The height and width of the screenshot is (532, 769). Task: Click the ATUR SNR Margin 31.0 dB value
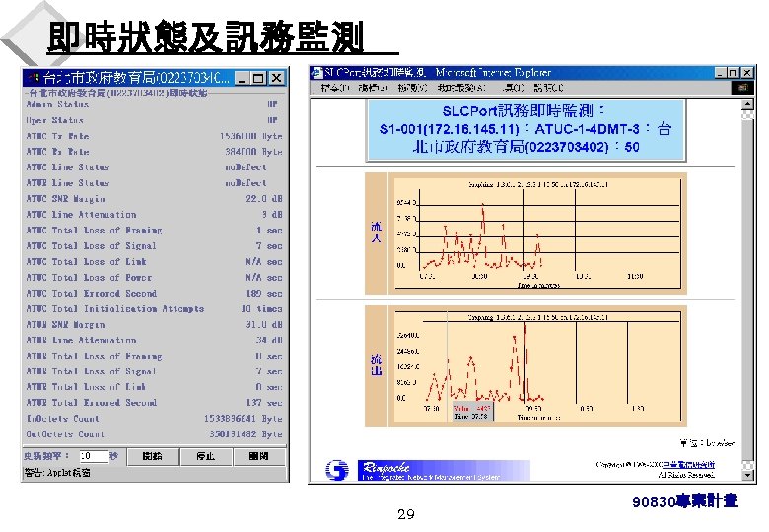coord(264,324)
